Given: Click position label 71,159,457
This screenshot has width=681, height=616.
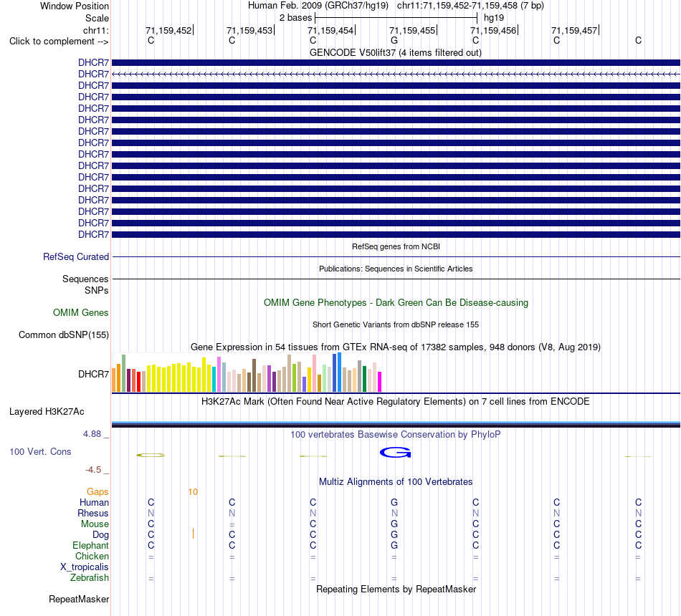Looking at the screenshot, I should click(x=574, y=30).
